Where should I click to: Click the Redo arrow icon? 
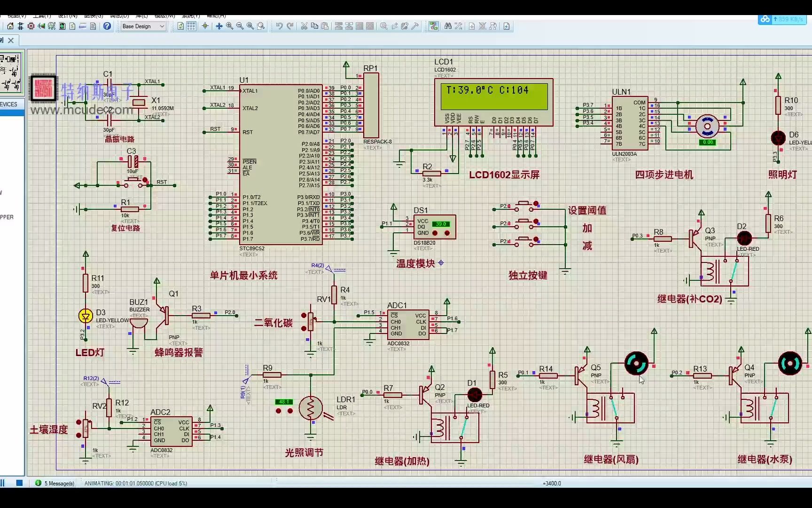tap(290, 26)
